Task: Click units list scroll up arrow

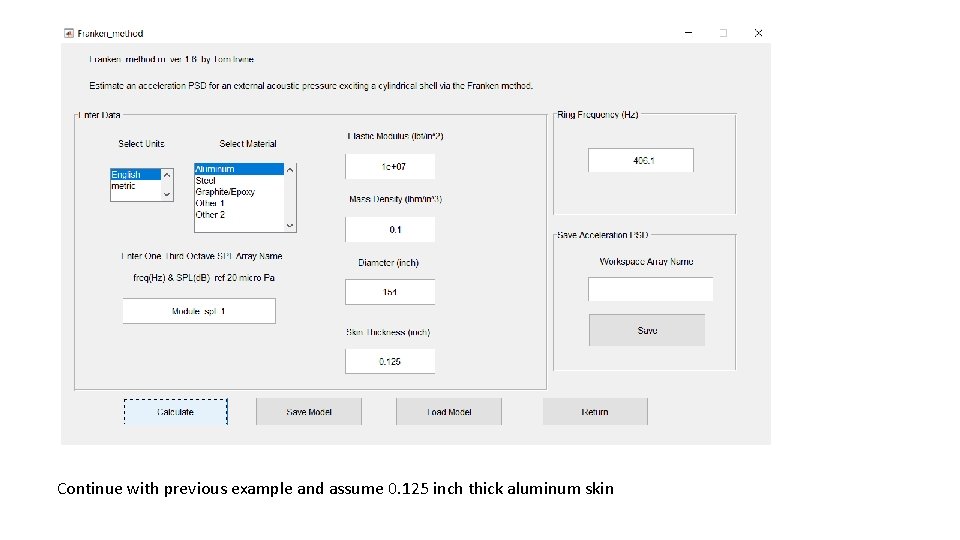Action: pyautogui.click(x=167, y=175)
